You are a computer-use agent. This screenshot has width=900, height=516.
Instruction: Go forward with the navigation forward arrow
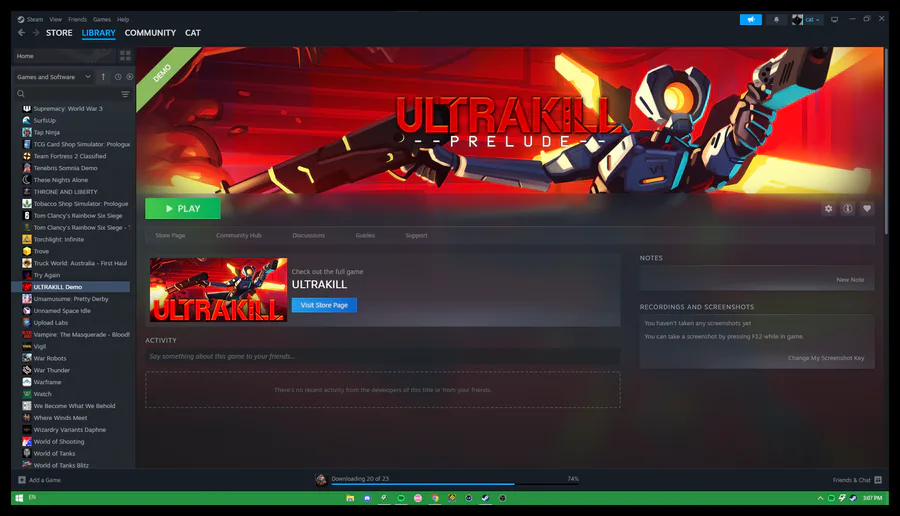click(x=36, y=33)
